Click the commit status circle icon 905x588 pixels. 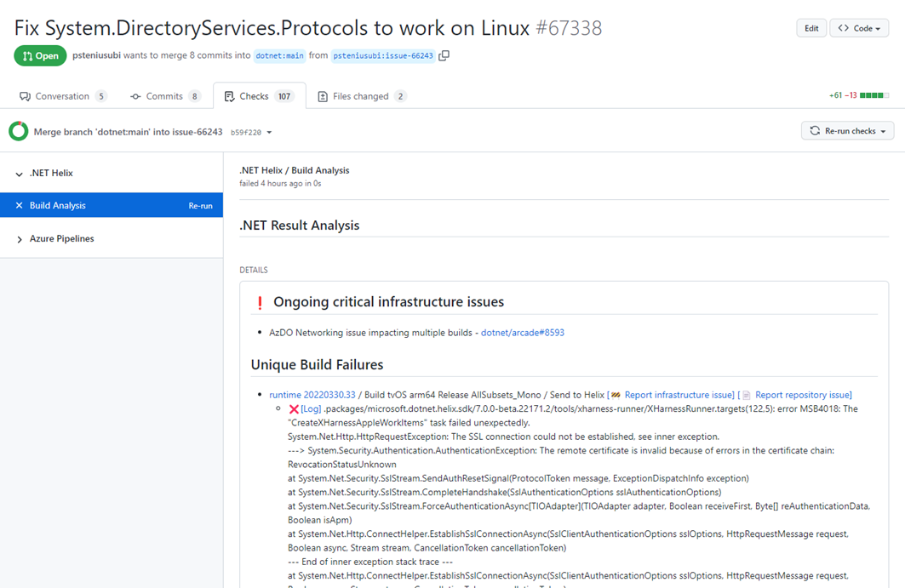click(19, 132)
